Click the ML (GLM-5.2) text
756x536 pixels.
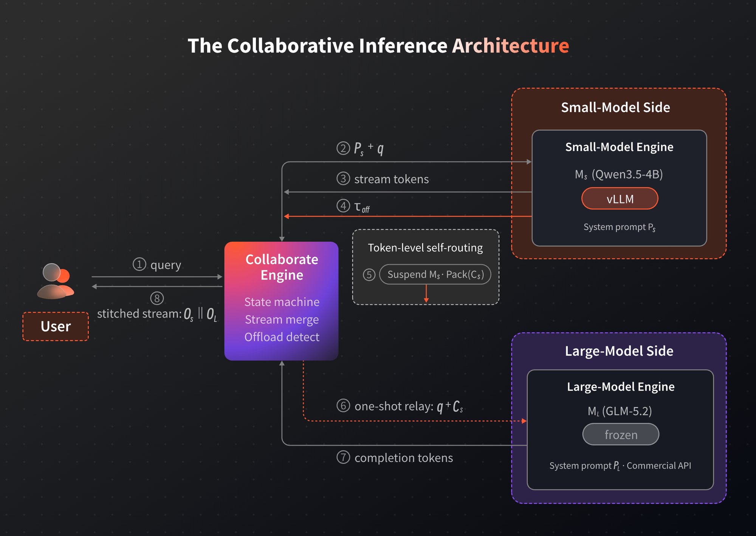(x=620, y=411)
